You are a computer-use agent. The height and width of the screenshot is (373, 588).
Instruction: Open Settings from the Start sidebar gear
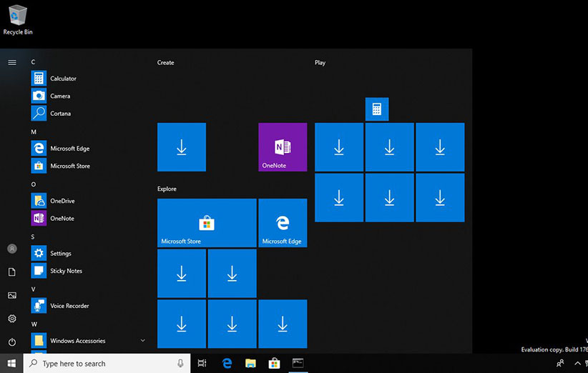point(11,319)
